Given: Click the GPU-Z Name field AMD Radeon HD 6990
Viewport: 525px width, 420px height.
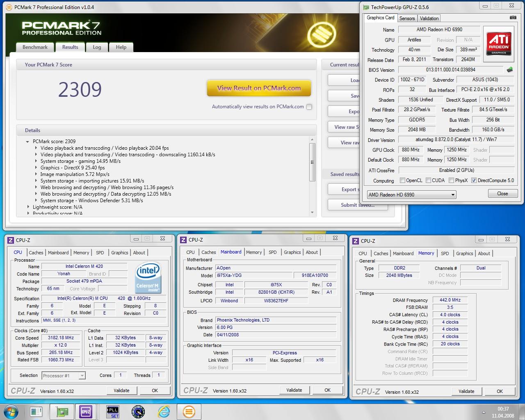Looking at the screenshot, I should pyautogui.click(x=439, y=30).
